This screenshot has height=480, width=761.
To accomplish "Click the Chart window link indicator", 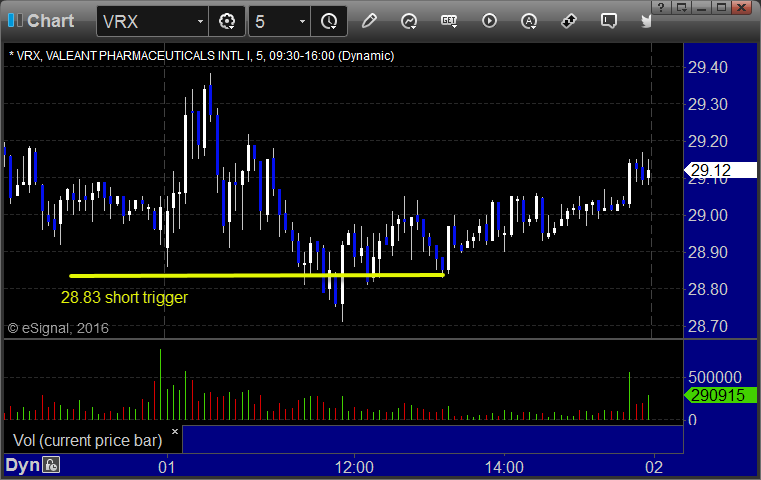I will (x=15, y=20).
